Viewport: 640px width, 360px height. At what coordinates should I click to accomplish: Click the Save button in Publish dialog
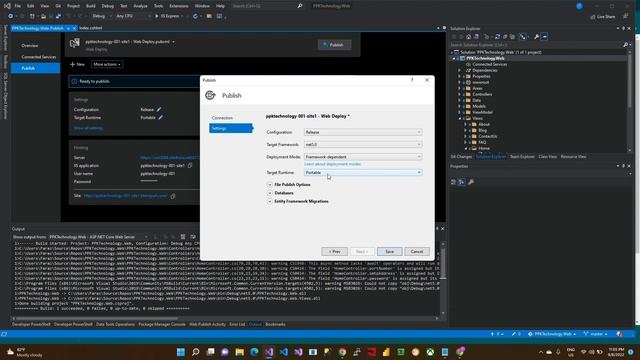click(x=389, y=251)
